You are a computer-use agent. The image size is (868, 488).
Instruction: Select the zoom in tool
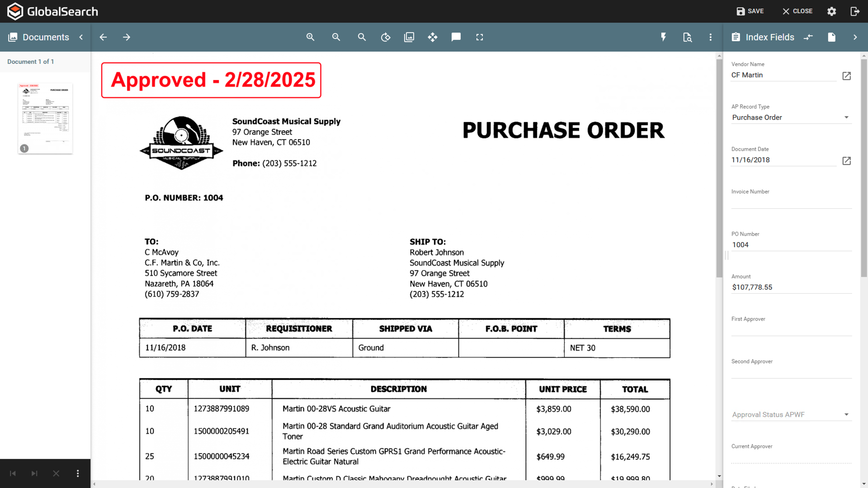[311, 37]
